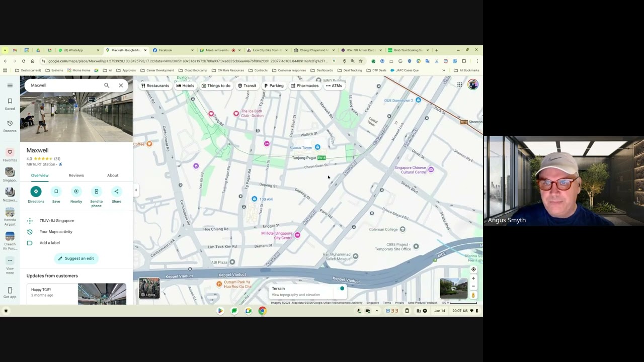Click the Show your location button
644x362 pixels.
point(473,269)
